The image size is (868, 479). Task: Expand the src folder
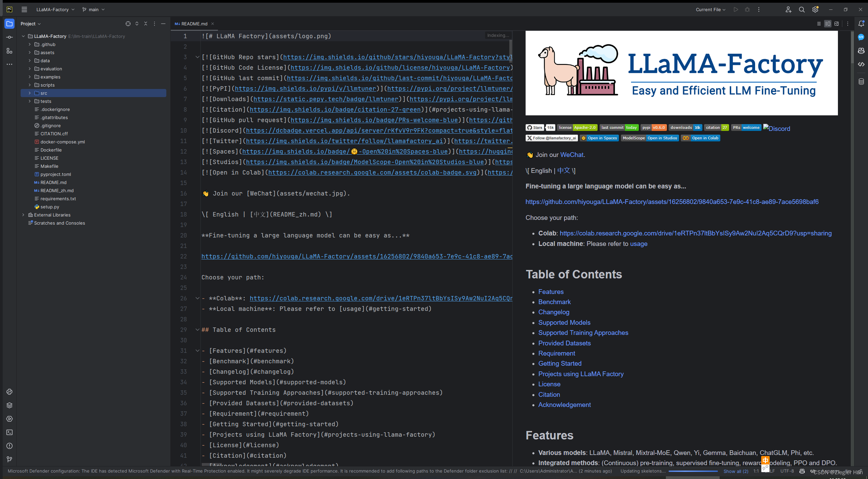[x=30, y=93]
